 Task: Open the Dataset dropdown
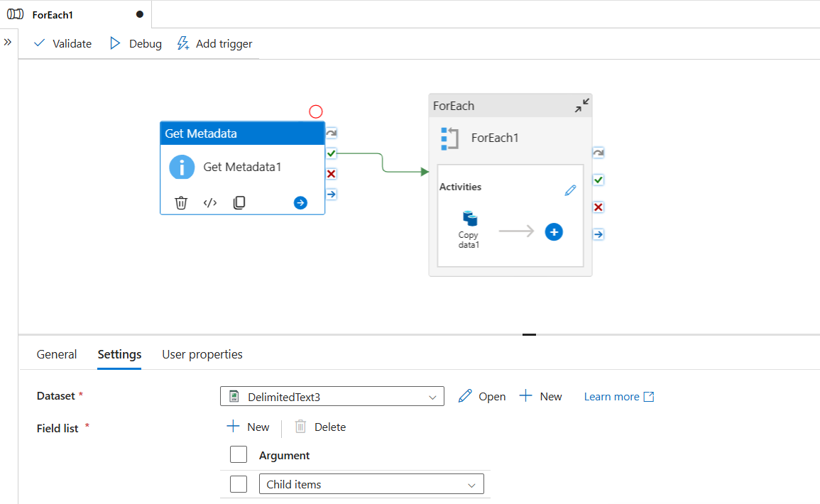tap(433, 396)
